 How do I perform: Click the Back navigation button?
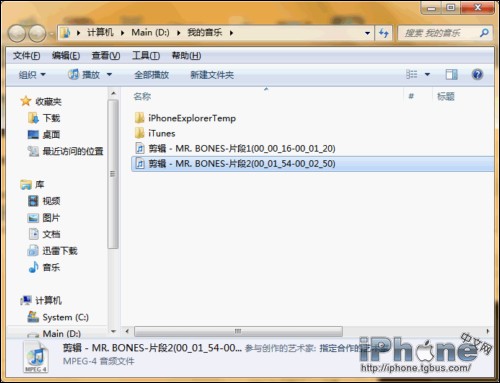[x=17, y=33]
